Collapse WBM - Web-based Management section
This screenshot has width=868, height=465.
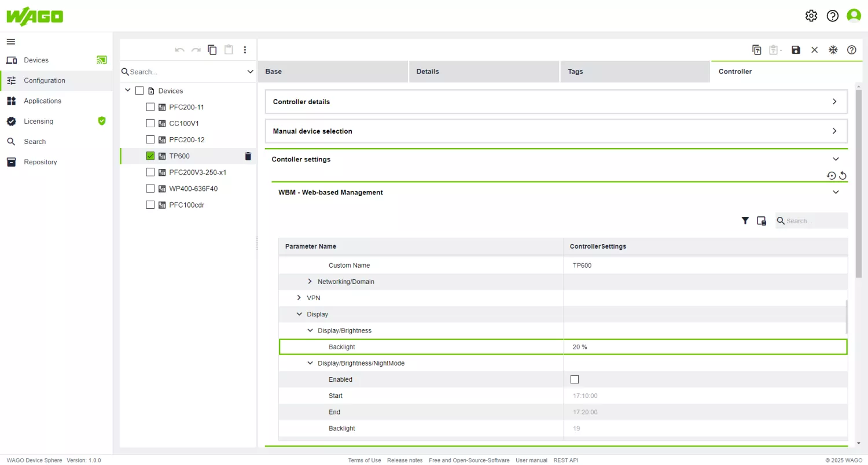pyautogui.click(x=836, y=192)
